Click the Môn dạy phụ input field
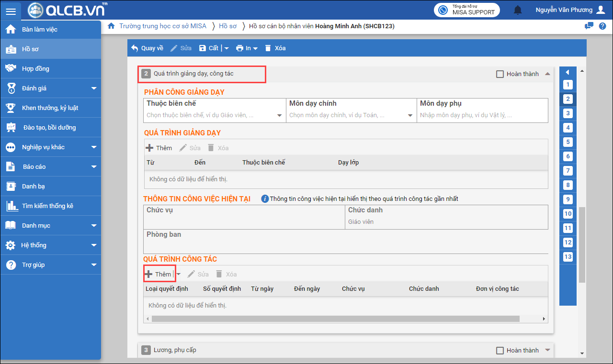Viewport: 613px width, 364px height. point(482,115)
